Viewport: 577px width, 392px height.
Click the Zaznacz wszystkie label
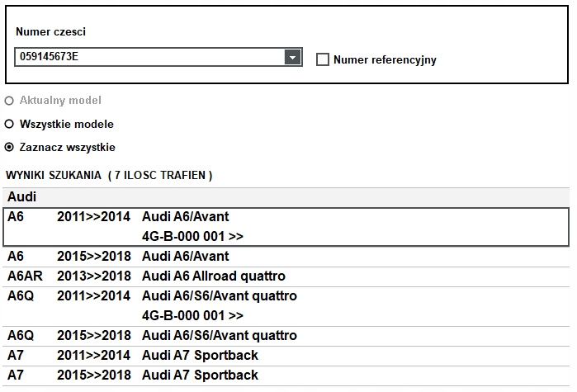[x=68, y=147]
